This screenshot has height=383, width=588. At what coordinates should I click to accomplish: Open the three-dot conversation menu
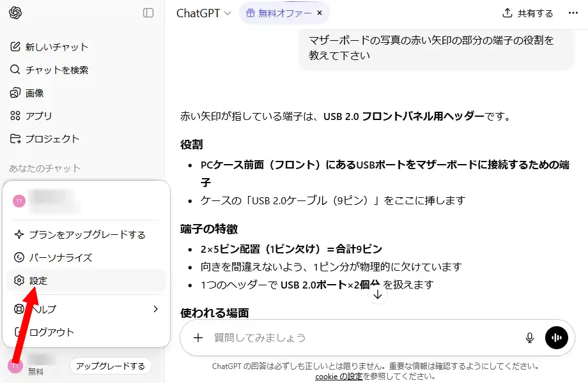click(573, 12)
